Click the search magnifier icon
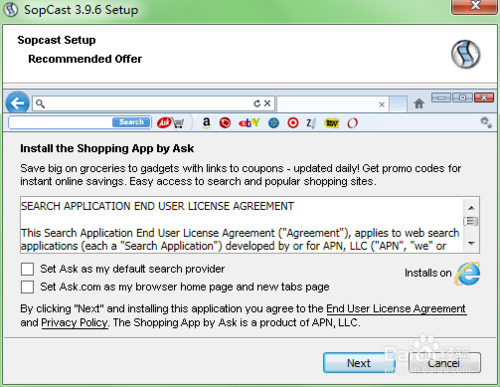 (40, 104)
